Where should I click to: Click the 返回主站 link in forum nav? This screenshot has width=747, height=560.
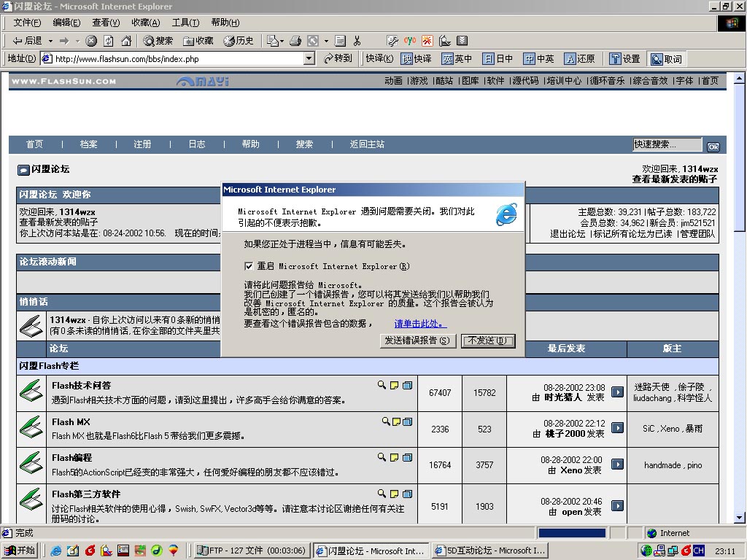click(367, 144)
